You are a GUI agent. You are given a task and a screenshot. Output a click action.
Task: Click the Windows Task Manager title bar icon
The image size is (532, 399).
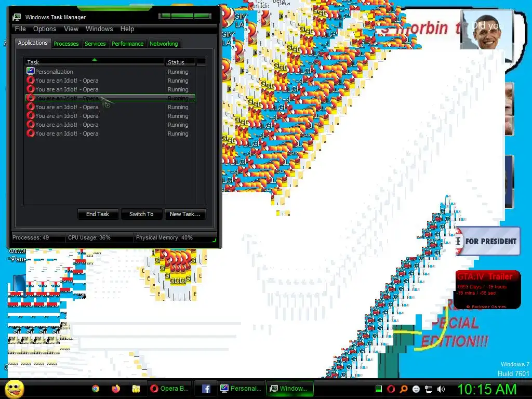pyautogui.click(x=17, y=17)
